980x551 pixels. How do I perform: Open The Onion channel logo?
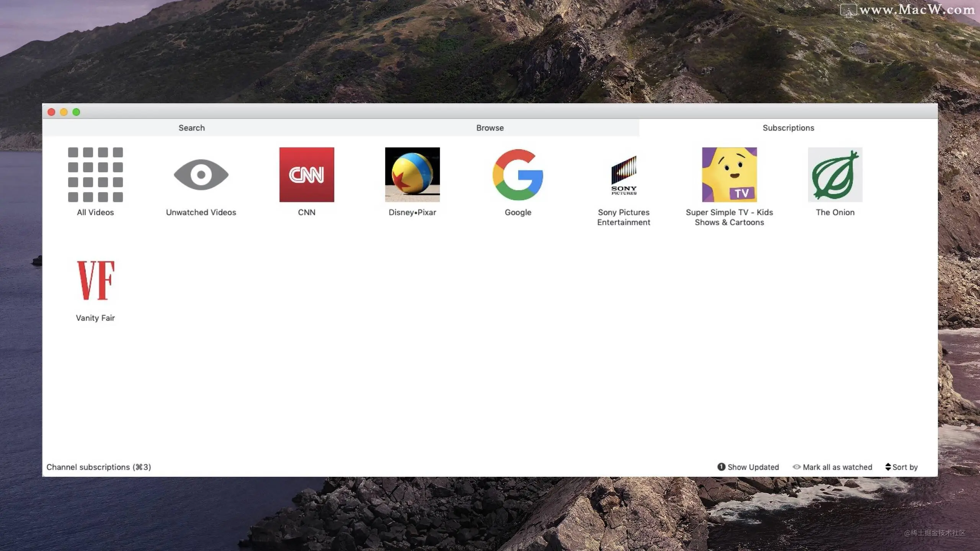point(835,174)
